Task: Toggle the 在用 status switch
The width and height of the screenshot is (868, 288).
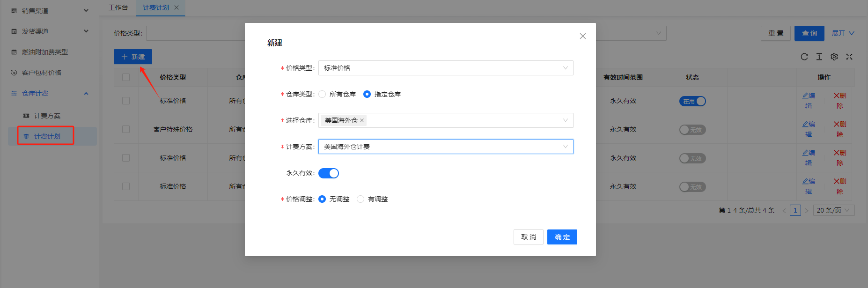Action: click(x=692, y=101)
